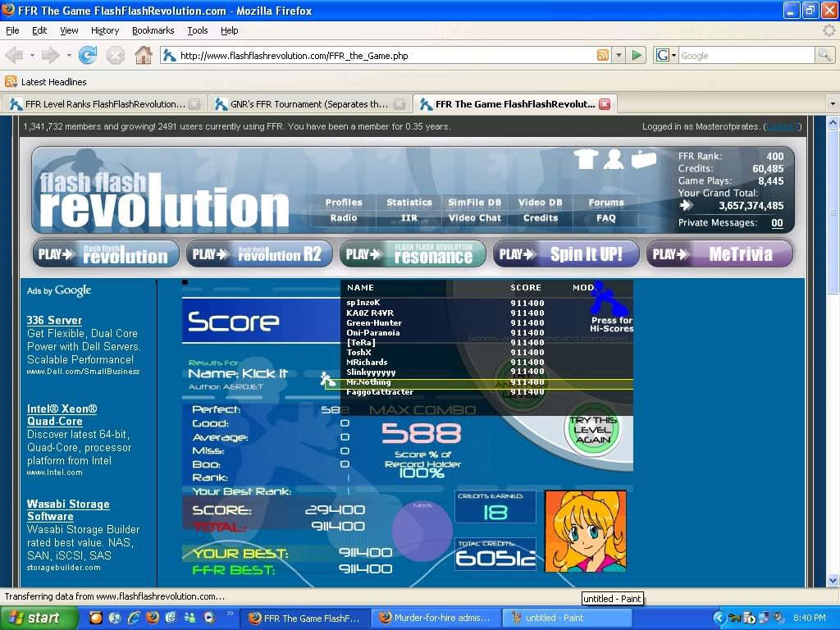Click the private messages arrow icon
The width and height of the screenshot is (840, 630).
(x=687, y=206)
